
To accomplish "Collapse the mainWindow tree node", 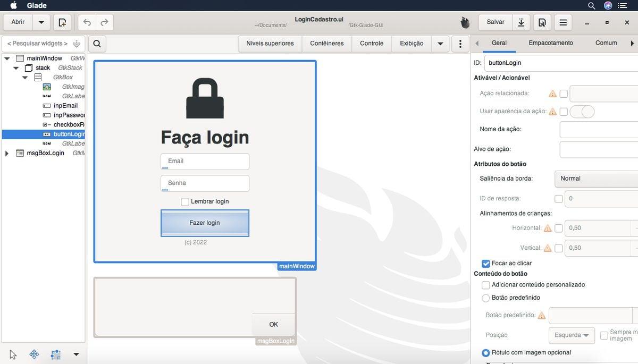I will point(7,58).
